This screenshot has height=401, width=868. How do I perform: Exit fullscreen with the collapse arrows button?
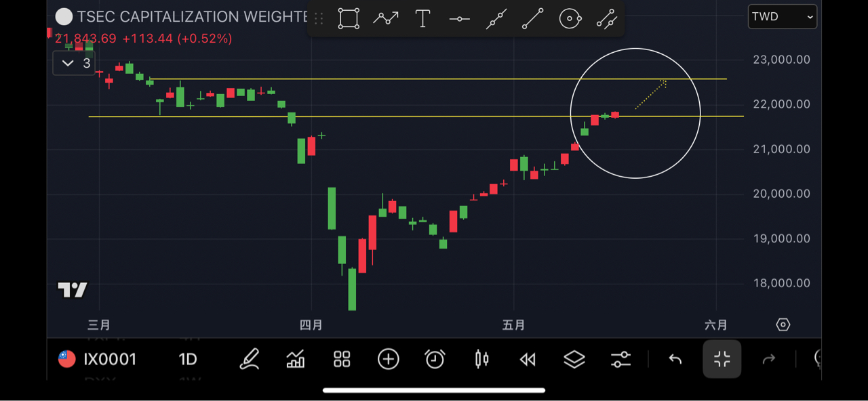click(x=722, y=359)
